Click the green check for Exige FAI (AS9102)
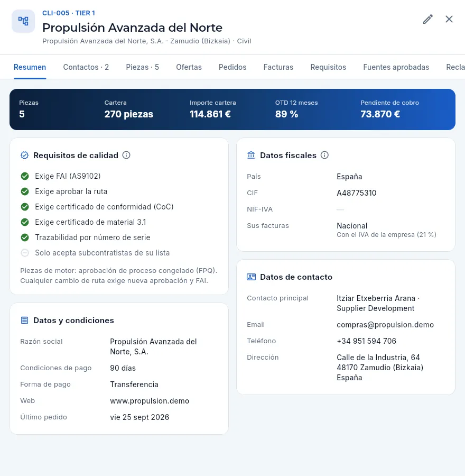Image resolution: width=465 pixels, height=476 pixels. (25, 176)
